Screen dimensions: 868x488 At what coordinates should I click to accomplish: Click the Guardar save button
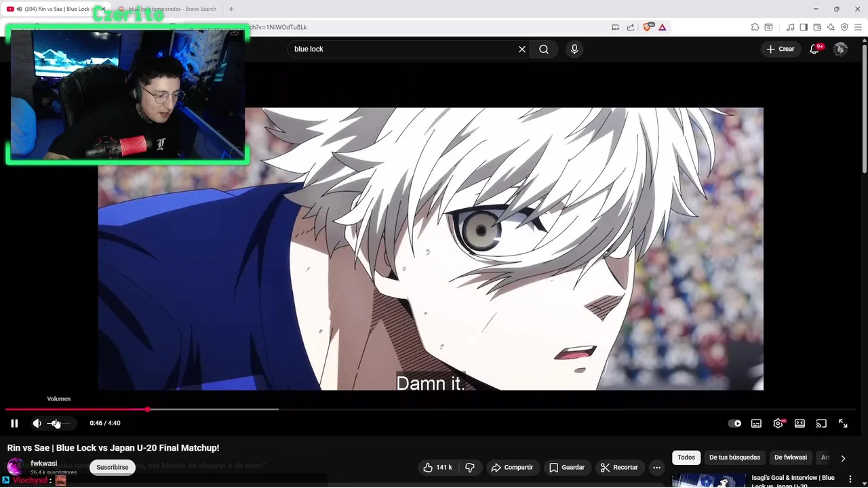click(x=567, y=467)
